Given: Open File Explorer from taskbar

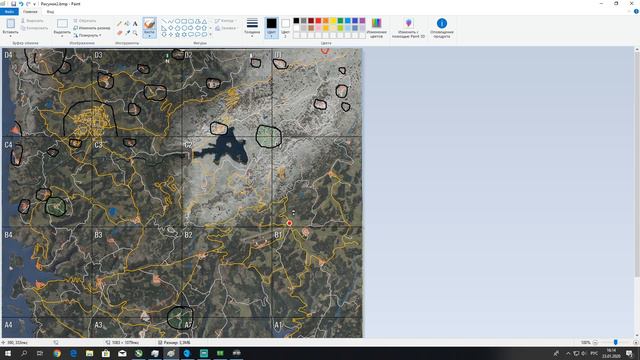Looking at the screenshot, I should 89,353.
